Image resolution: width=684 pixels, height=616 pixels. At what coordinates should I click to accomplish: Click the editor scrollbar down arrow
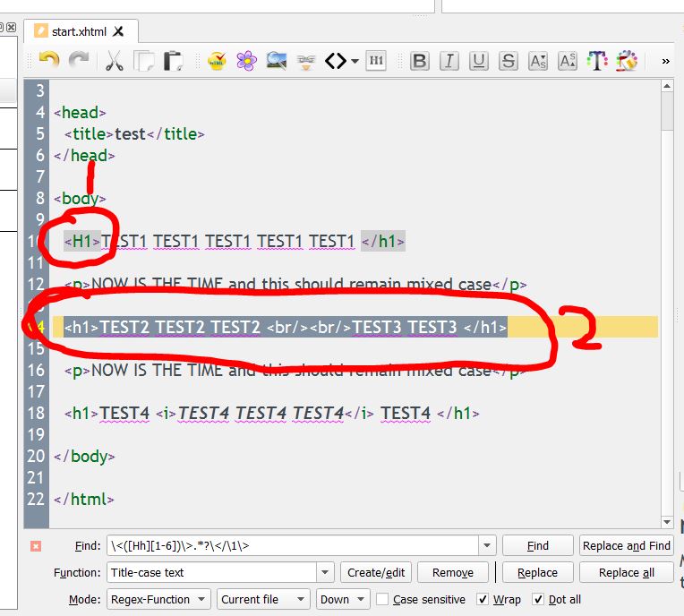click(667, 522)
